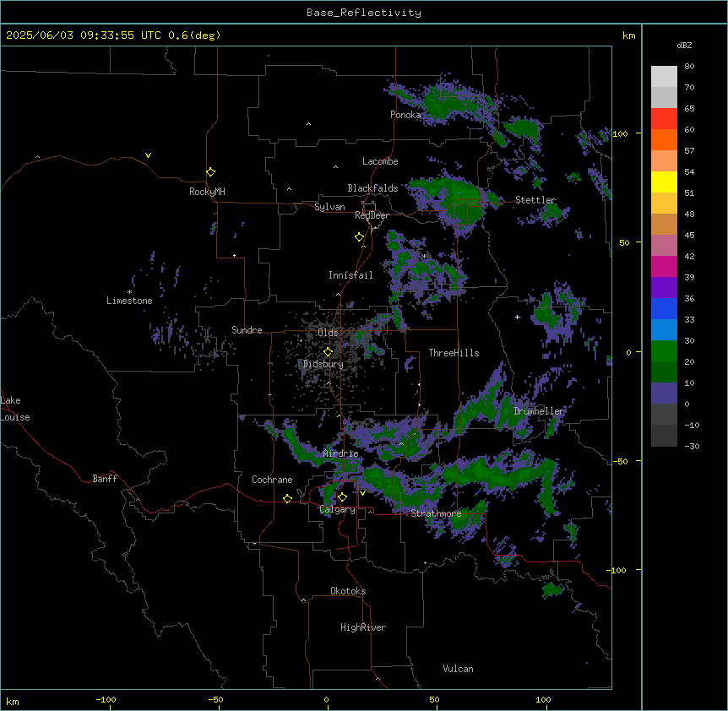Click the Blackfalds label
This screenshot has height=711, width=728.
tap(372, 188)
